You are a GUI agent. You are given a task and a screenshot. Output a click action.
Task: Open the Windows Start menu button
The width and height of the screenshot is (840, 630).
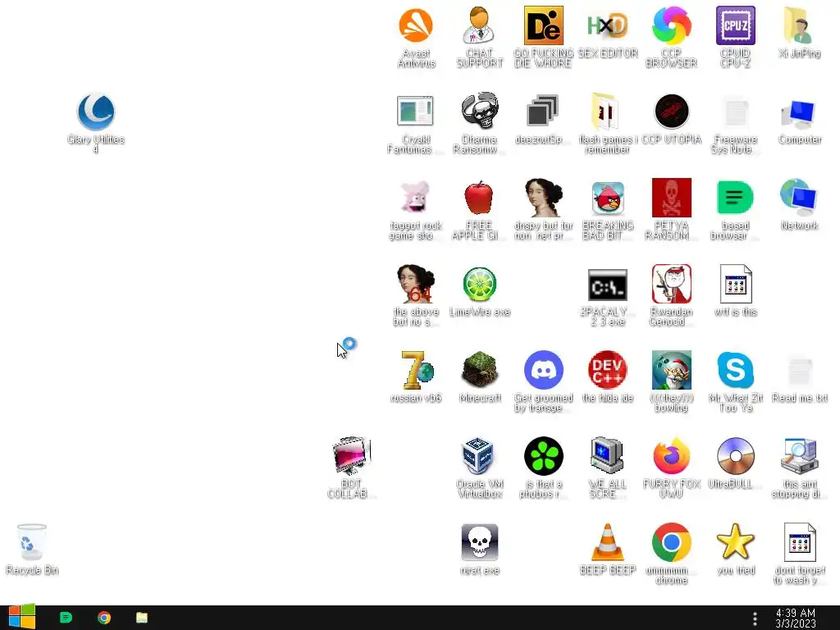click(21, 617)
